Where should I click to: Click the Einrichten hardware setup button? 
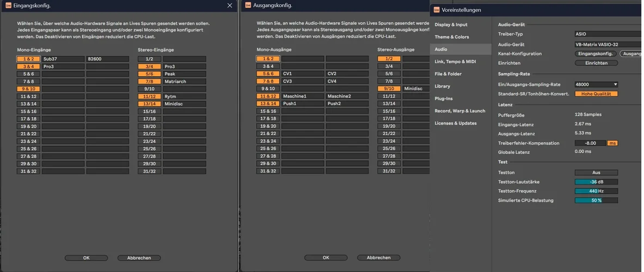[596, 63]
